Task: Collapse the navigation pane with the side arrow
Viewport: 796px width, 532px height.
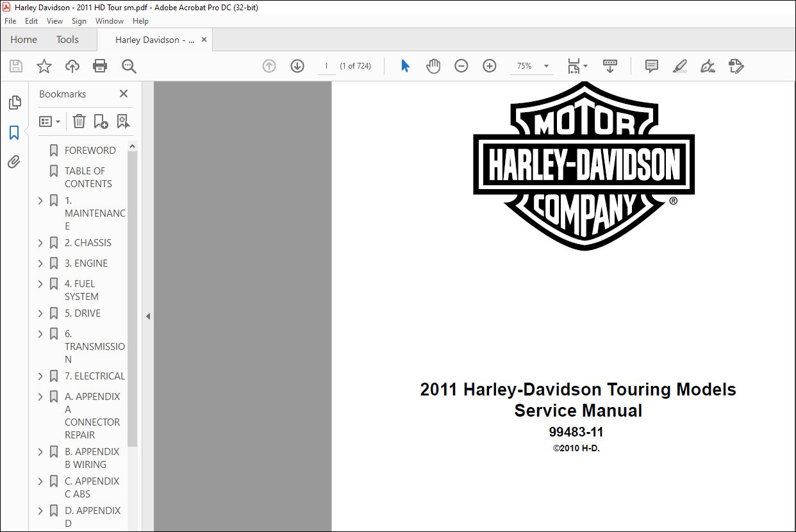Action: coord(148,316)
